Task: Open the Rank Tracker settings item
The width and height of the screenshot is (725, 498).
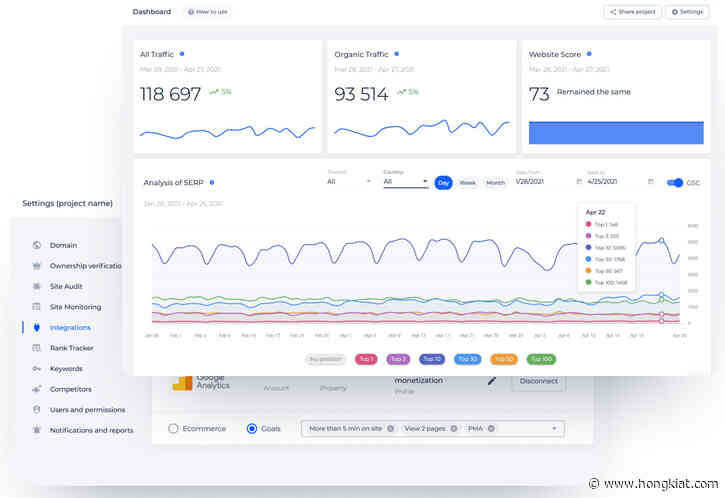Action: click(x=72, y=348)
